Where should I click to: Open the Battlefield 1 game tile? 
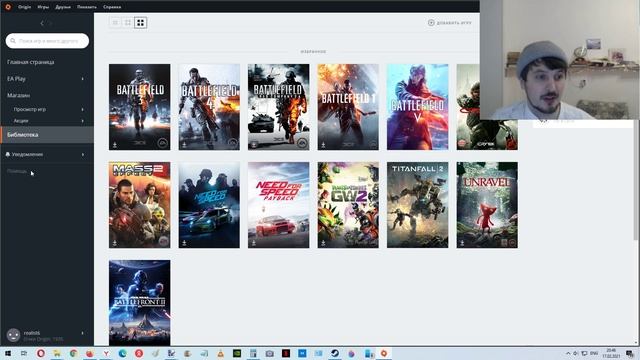click(348, 107)
